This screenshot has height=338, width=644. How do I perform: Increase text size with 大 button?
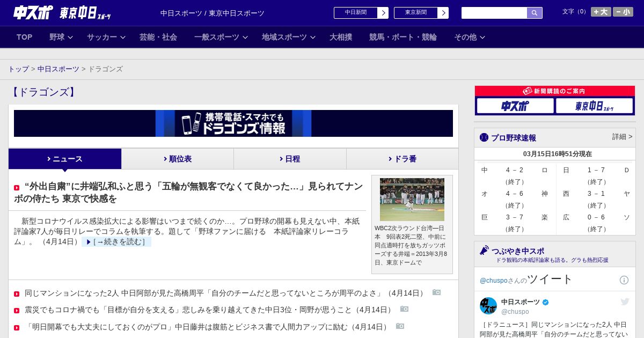pyautogui.click(x=601, y=12)
